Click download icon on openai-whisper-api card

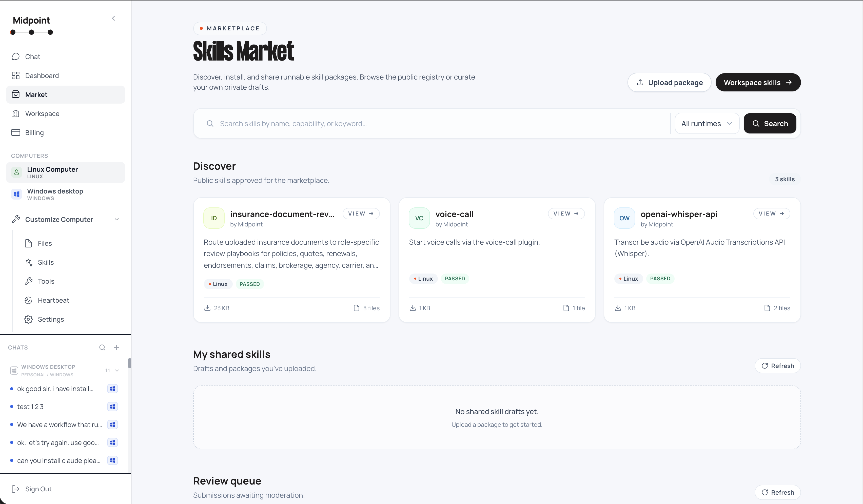click(x=618, y=308)
